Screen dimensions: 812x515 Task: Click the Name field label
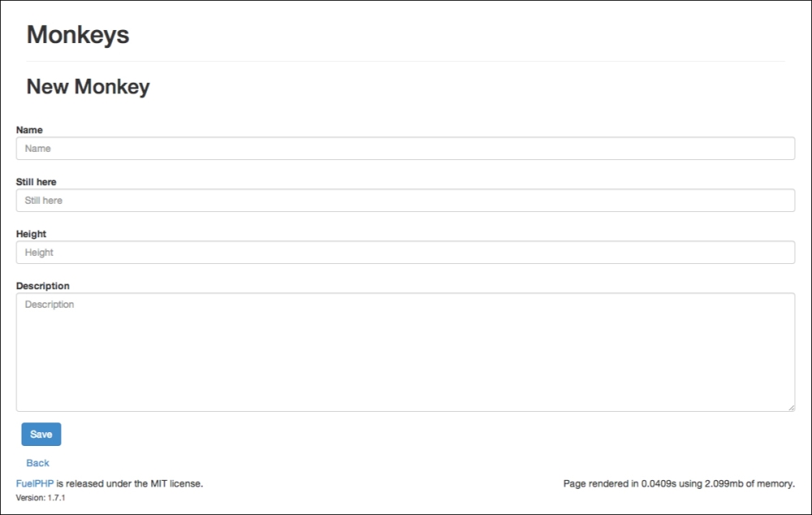coord(29,130)
